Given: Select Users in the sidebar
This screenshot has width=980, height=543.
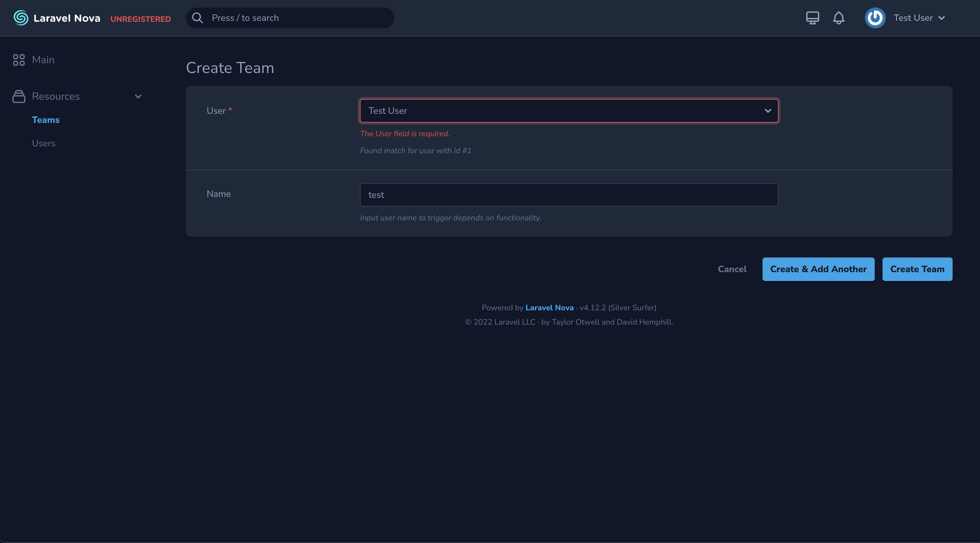Looking at the screenshot, I should point(43,143).
